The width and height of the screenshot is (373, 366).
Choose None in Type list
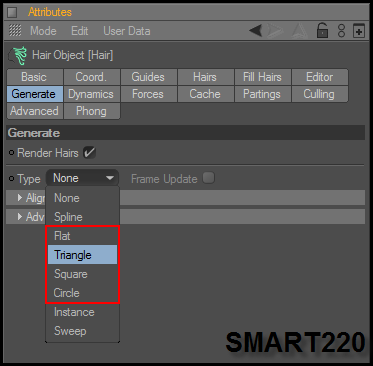(82, 198)
